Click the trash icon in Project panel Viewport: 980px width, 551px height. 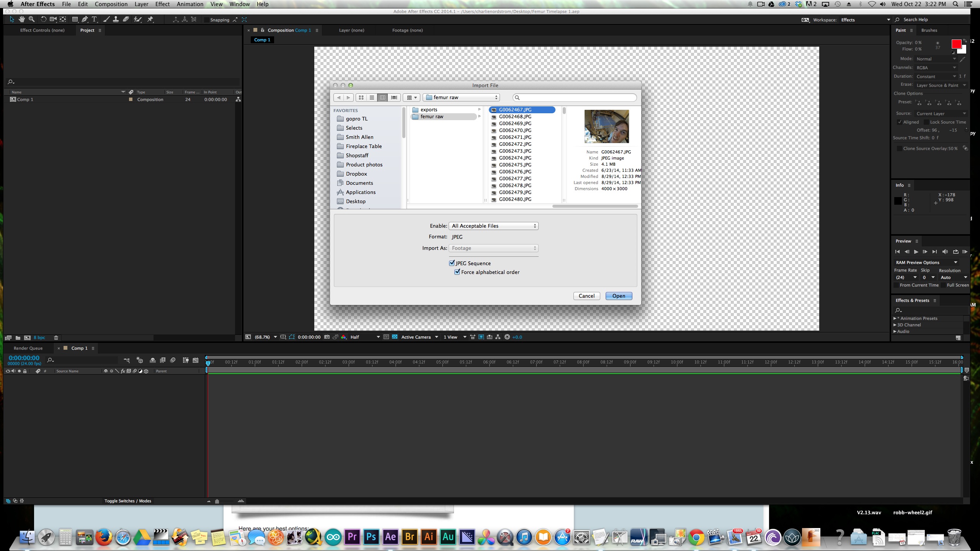[56, 338]
